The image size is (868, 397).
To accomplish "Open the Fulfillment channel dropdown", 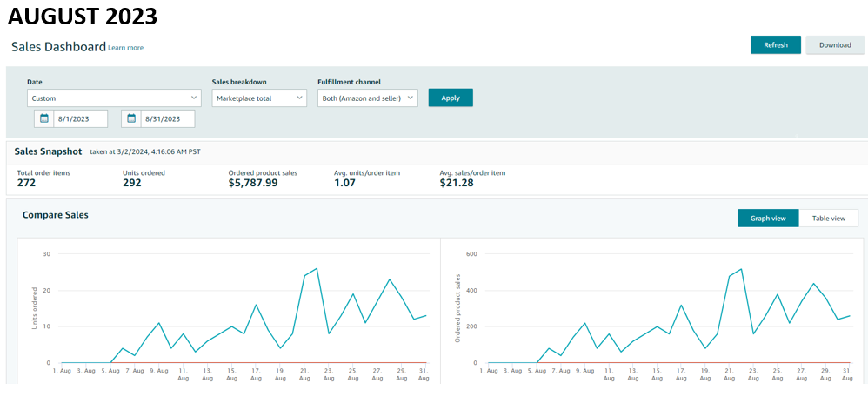I will (x=367, y=98).
